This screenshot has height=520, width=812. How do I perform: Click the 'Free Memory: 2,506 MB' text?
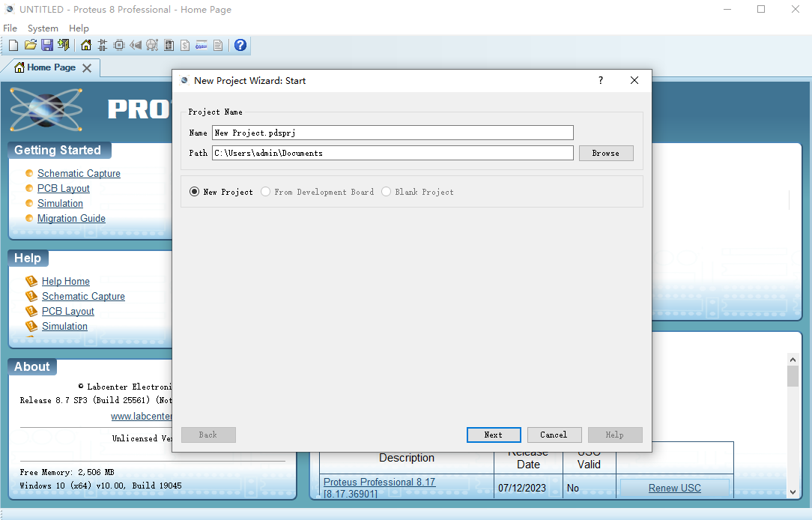[x=67, y=472]
